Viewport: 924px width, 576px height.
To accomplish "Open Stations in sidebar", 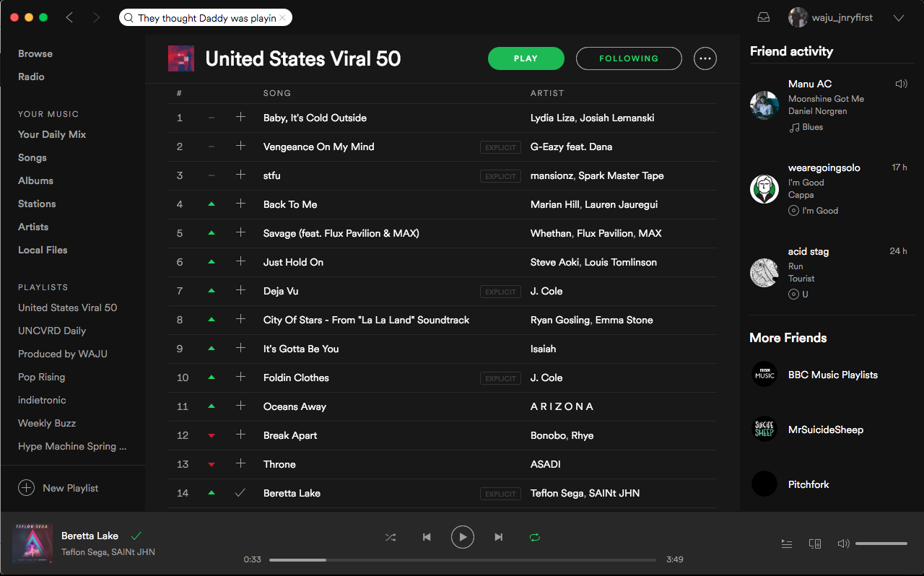I will click(37, 204).
